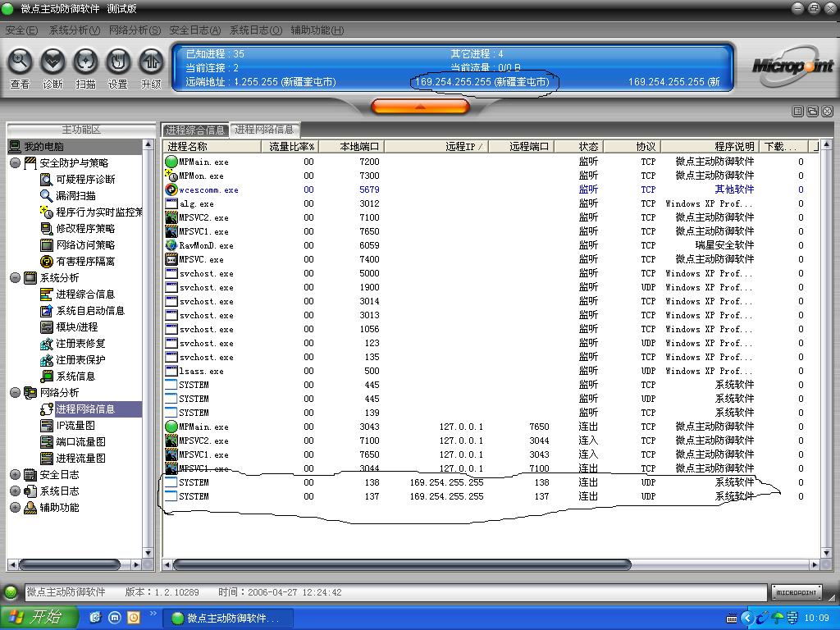Open the 系统分析(V) menu

(75, 30)
